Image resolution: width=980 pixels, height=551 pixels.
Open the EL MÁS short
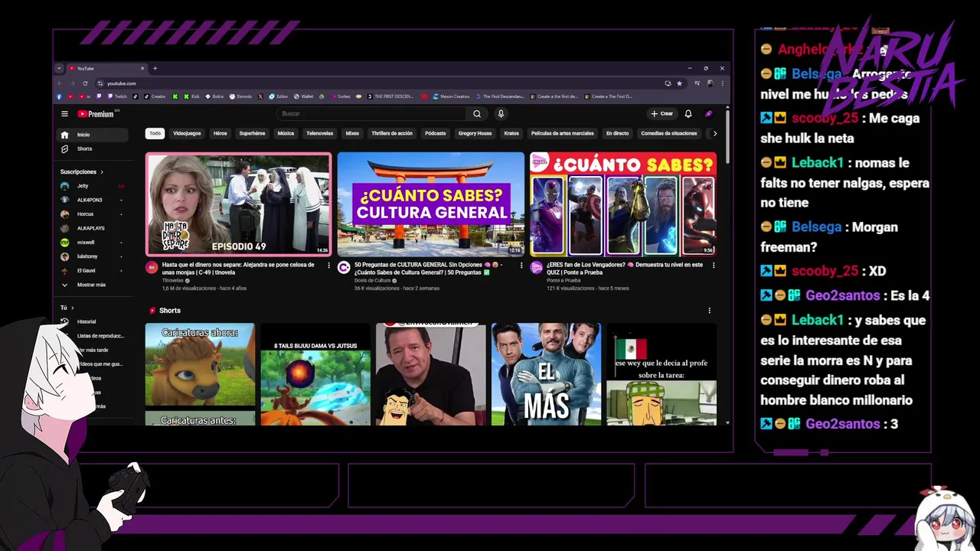pos(546,374)
